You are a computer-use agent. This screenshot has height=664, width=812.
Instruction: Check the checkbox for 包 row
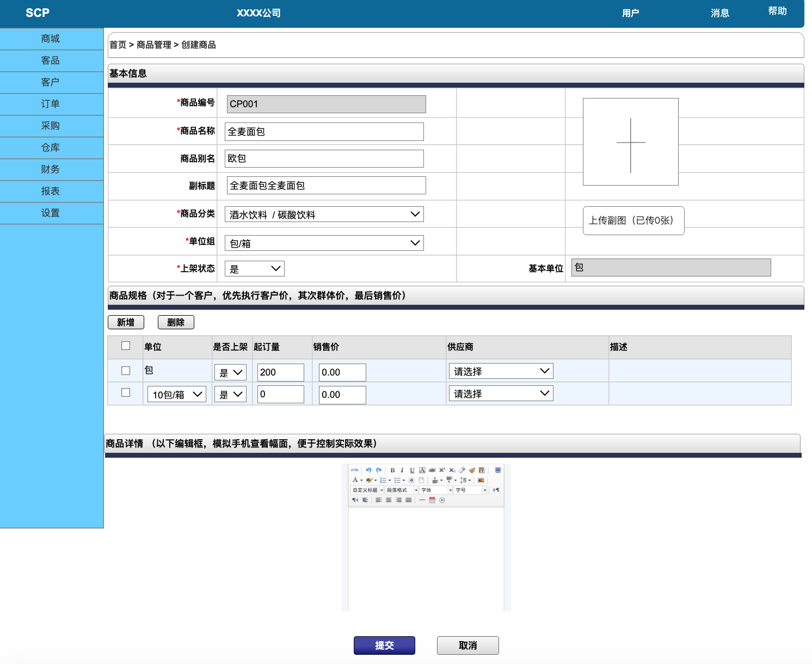(126, 371)
